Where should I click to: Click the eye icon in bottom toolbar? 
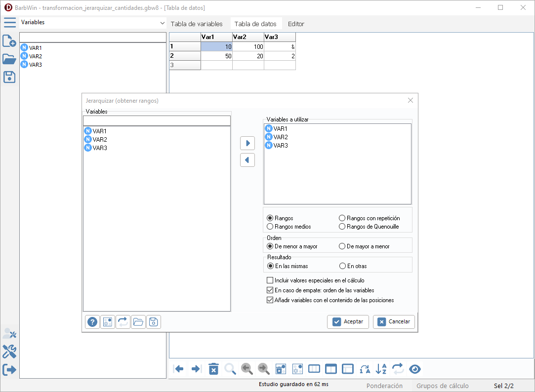point(415,369)
